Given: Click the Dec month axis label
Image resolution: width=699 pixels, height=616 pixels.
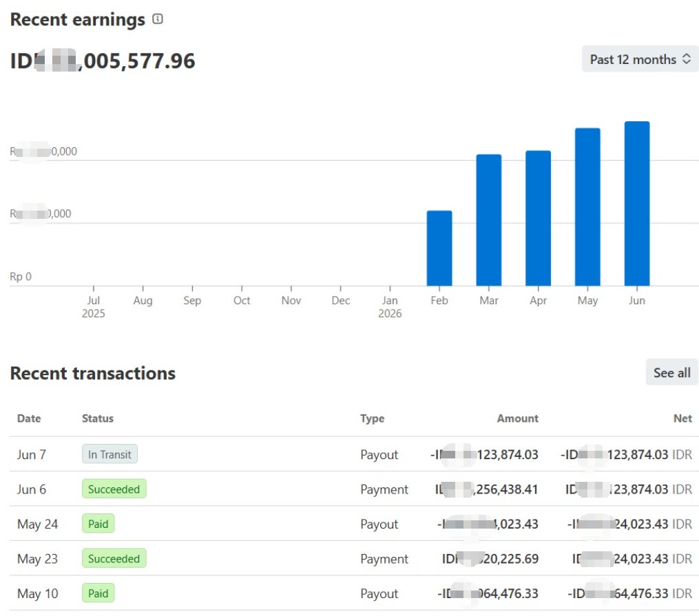Looking at the screenshot, I should tap(341, 301).
